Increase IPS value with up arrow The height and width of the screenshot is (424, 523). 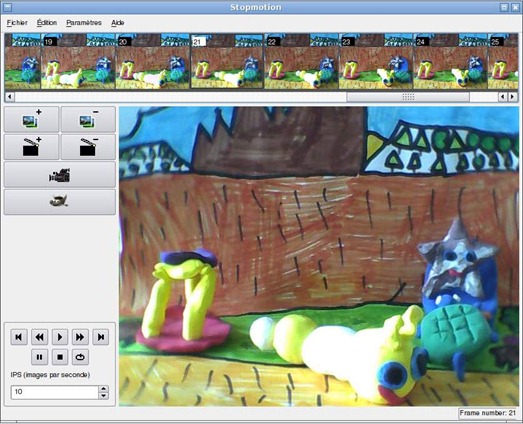click(x=104, y=389)
